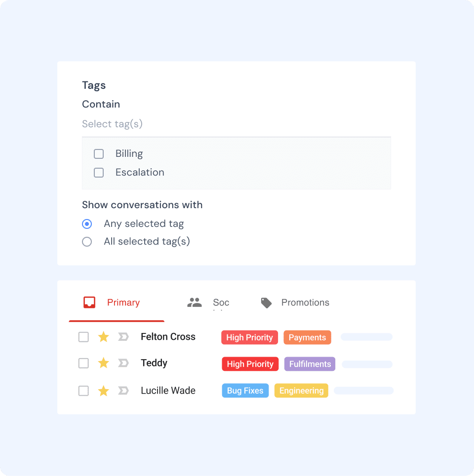Enable the Escalation tag checkbox
This screenshot has height=476, width=474.
click(99, 173)
